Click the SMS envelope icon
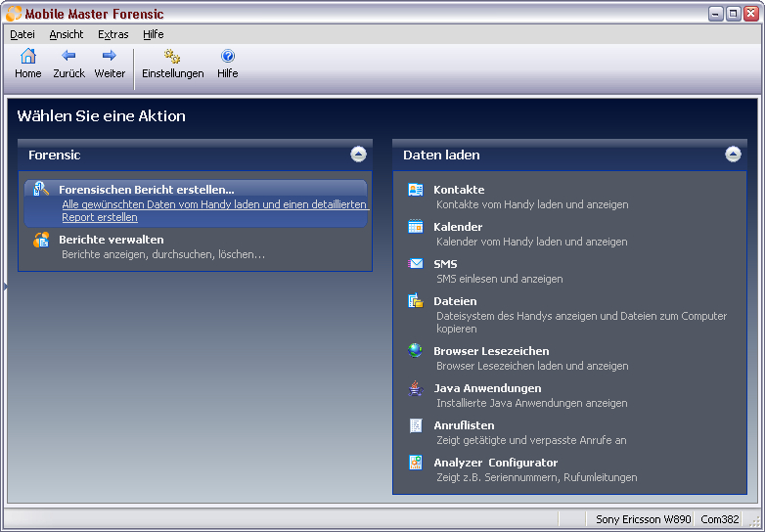Image resolution: width=765 pixels, height=532 pixels. 416,264
